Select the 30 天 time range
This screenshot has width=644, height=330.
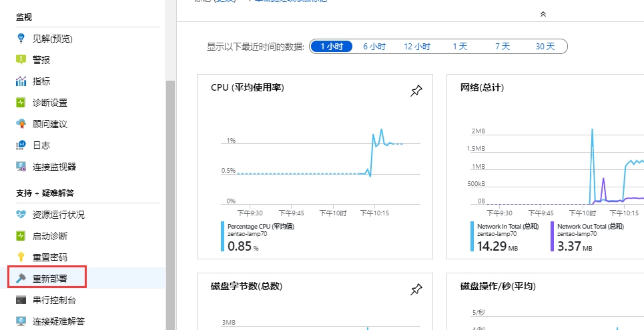pos(545,47)
